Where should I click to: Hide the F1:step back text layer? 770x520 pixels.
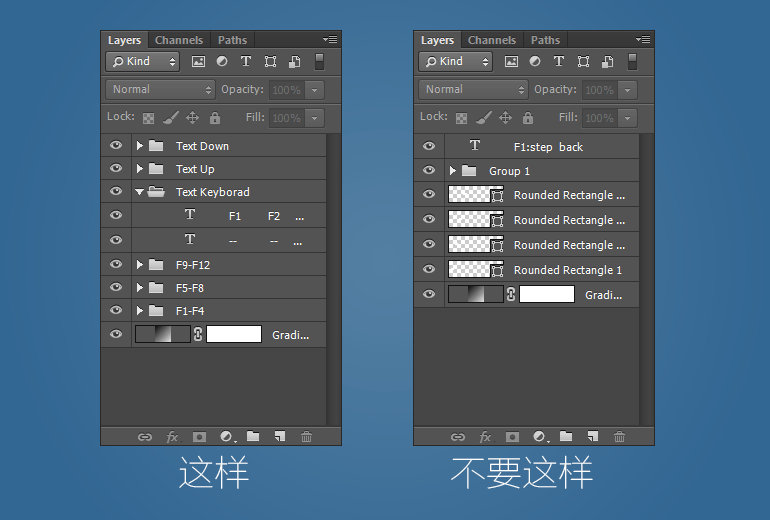(429, 146)
